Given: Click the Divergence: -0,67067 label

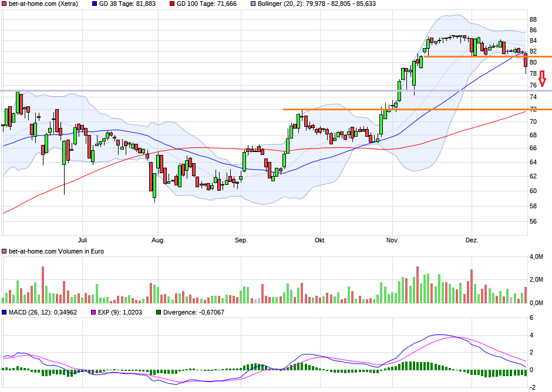Looking at the screenshot, I should click(x=194, y=313).
